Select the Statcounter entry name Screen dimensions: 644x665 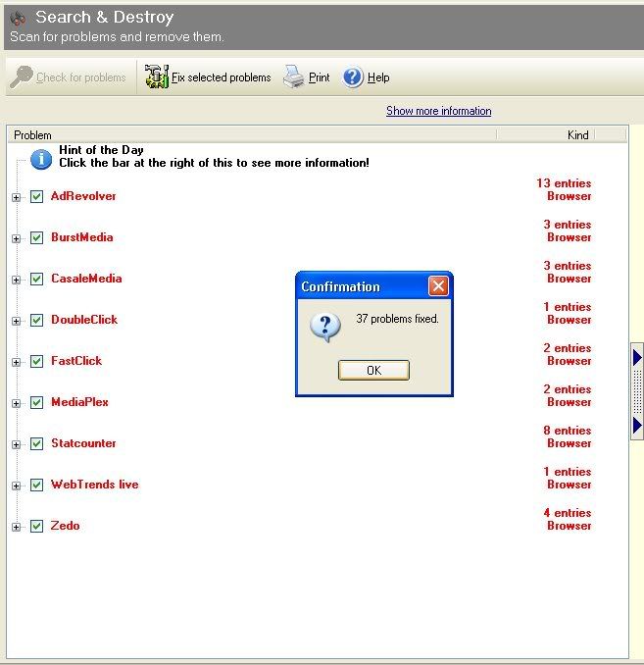tap(83, 443)
